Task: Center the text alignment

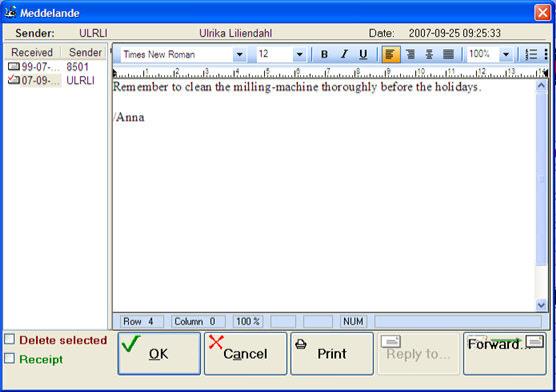Action: click(429, 54)
